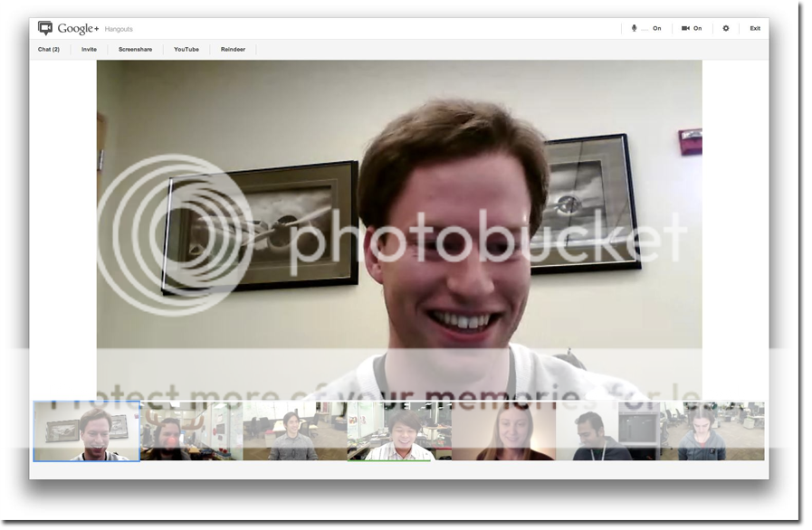The image size is (812, 530).
Task: Toggle the microphone On button
Action: [x=645, y=28]
